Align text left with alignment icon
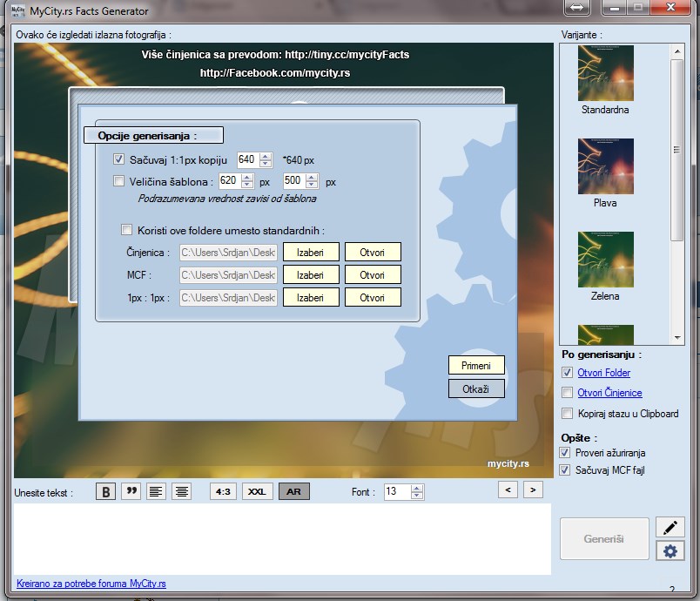700x601 pixels. [x=156, y=491]
